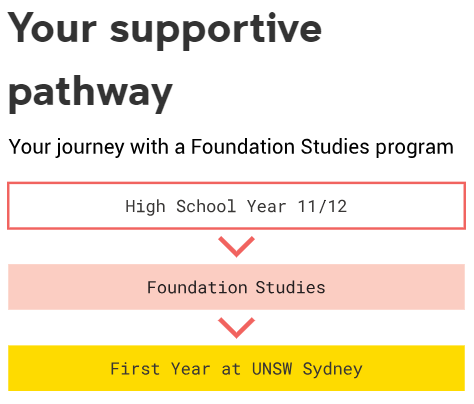474x404 pixels.
Task: Click the word 'supportive' in the heading
Action: 216,31
